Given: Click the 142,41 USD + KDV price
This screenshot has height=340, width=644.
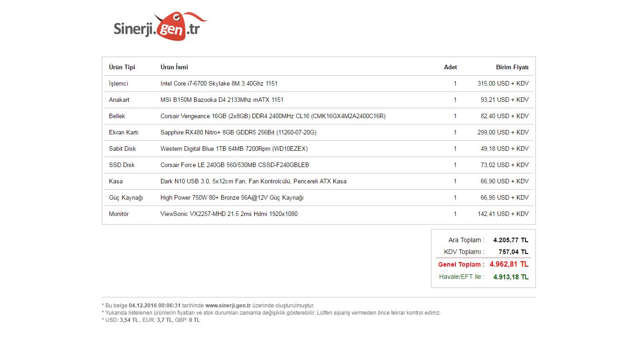Looking at the screenshot, I should 503,214.
